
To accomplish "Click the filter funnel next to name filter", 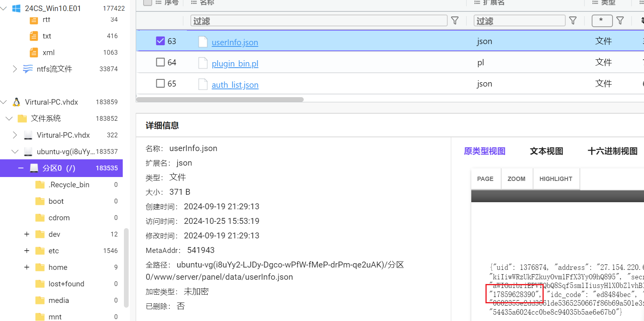I will 455,20.
